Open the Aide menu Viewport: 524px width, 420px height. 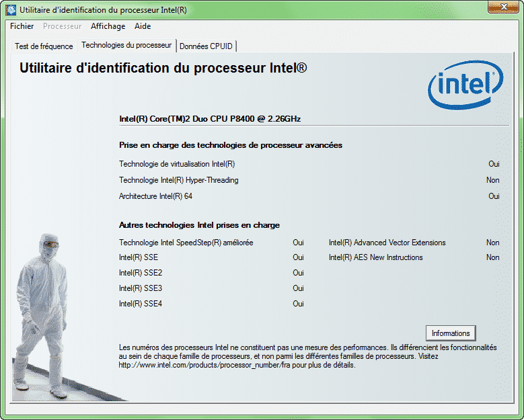click(x=143, y=26)
